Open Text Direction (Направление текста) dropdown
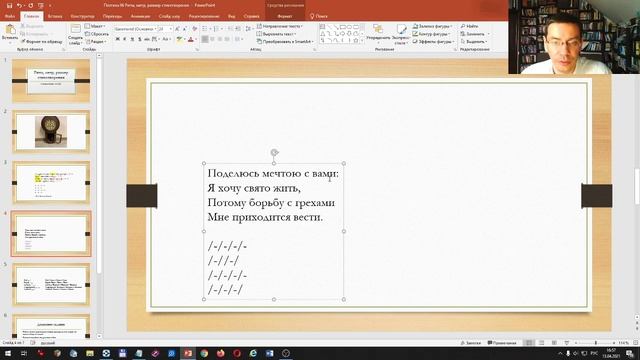Image resolution: width=640 pixels, height=360 pixels. (280, 26)
